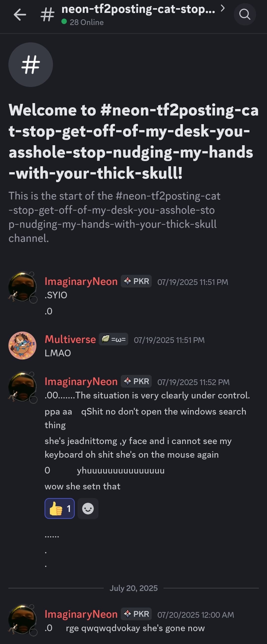Screen dimensions: 267x644
Task: Select the "wow she setn that" message
Action: (x=82, y=486)
